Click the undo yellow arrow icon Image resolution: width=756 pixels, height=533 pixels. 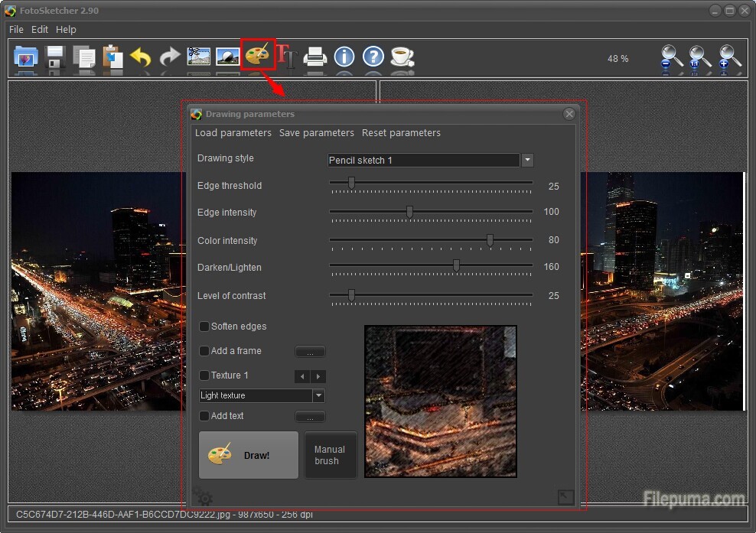(140, 57)
